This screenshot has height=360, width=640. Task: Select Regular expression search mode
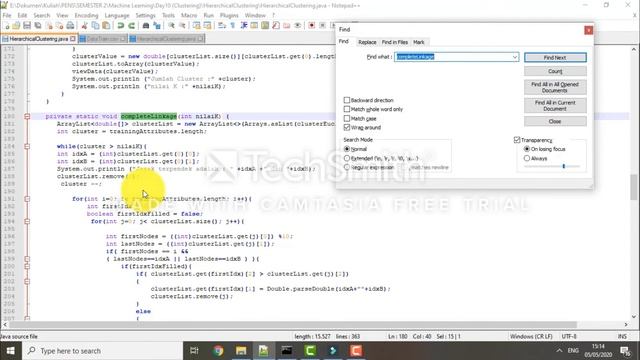coord(347,167)
